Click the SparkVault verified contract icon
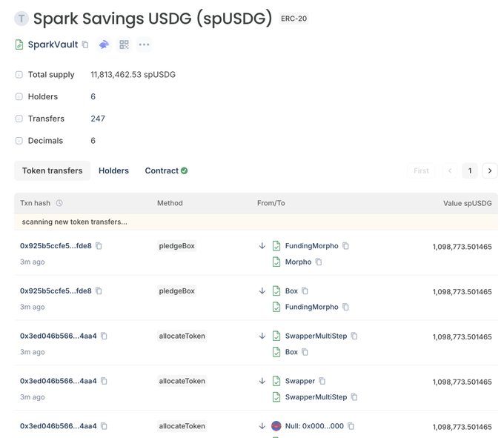The width and height of the screenshot is (504, 438). pyautogui.click(x=19, y=44)
